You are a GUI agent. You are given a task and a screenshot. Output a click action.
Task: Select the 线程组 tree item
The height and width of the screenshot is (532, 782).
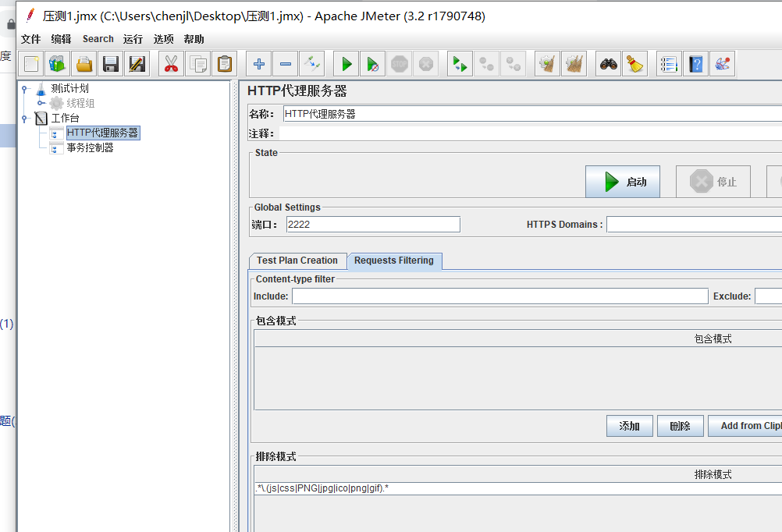(x=80, y=103)
